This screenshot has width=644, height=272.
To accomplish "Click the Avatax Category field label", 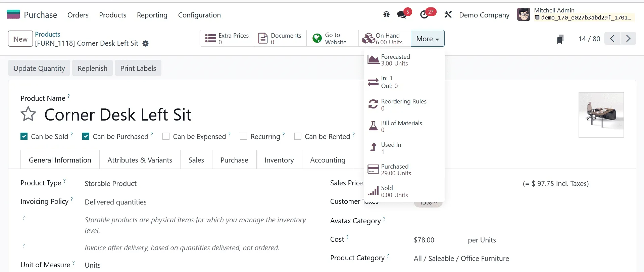I will (x=355, y=221).
